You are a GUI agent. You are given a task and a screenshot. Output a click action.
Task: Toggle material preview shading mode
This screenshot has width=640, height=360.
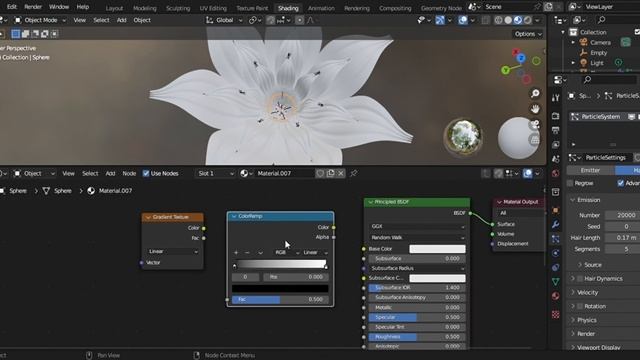point(518,20)
